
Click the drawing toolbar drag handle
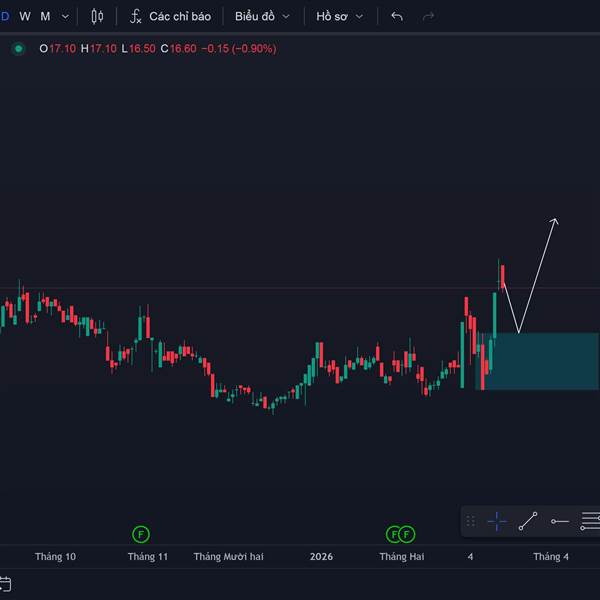point(471,521)
